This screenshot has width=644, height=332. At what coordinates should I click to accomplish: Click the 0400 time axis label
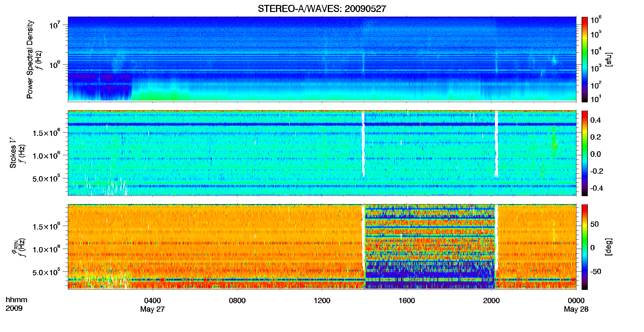pyautogui.click(x=152, y=301)
